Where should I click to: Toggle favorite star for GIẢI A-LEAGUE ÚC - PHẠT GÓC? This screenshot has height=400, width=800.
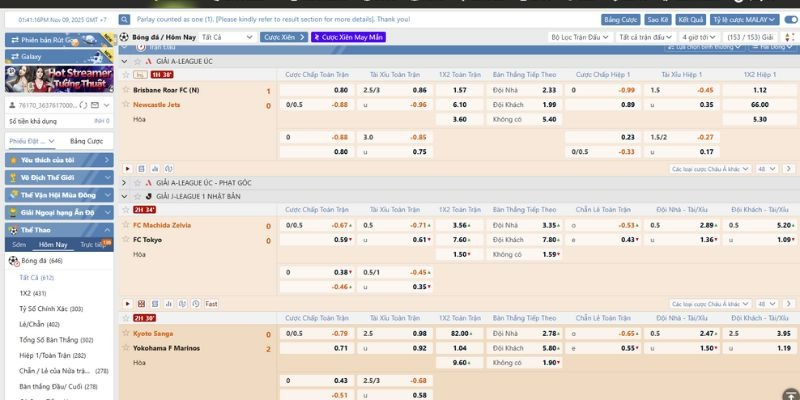point(138,184)
